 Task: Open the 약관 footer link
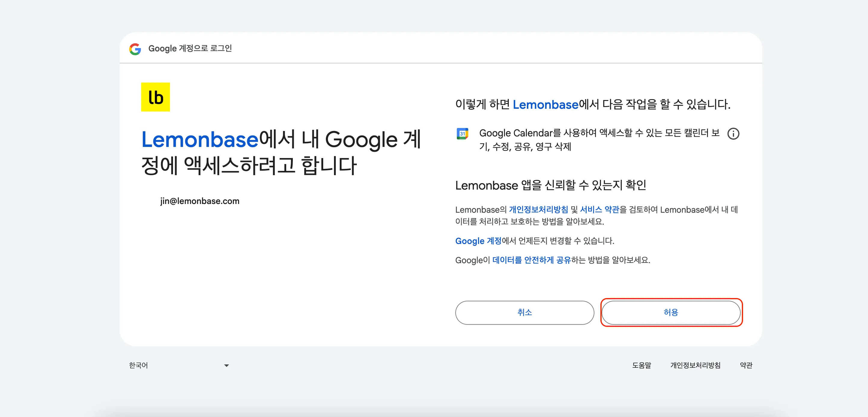coord(746,365)
